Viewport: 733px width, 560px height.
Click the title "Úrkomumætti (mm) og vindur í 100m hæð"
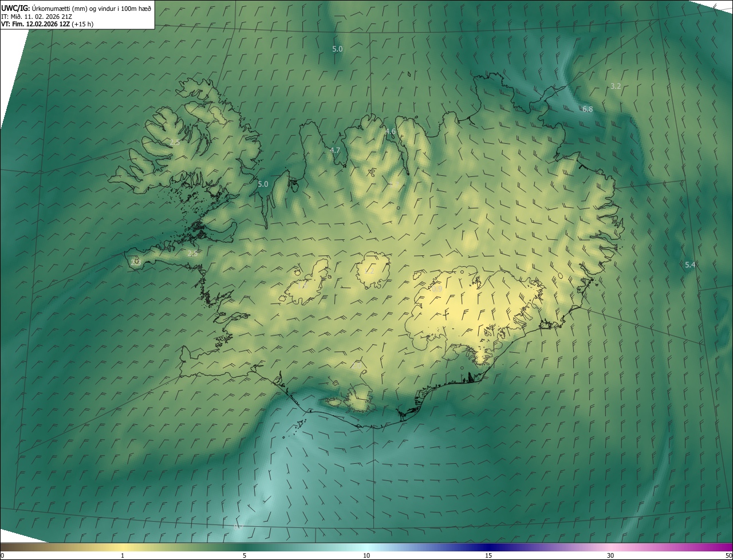coord(92,8)
